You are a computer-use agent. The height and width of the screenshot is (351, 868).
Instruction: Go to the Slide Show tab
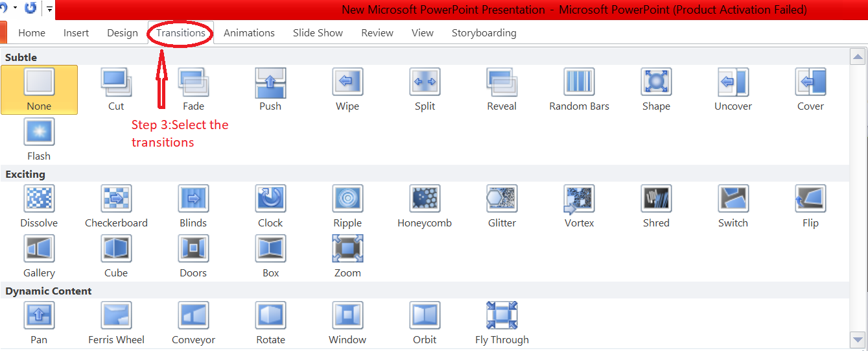point(318,32)
